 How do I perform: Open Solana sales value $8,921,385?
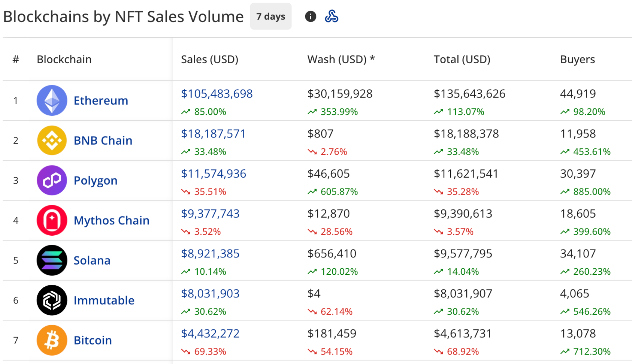[210, 254]
